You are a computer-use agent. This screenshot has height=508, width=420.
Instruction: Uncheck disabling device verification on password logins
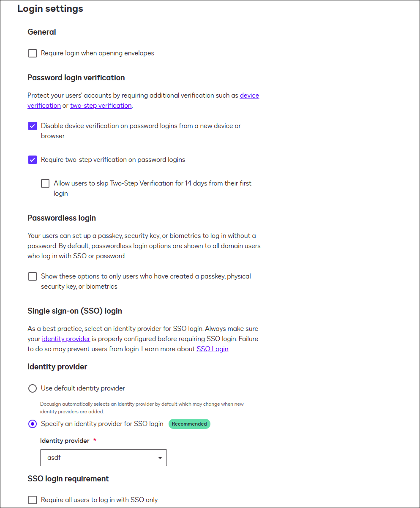click(33, 126)
